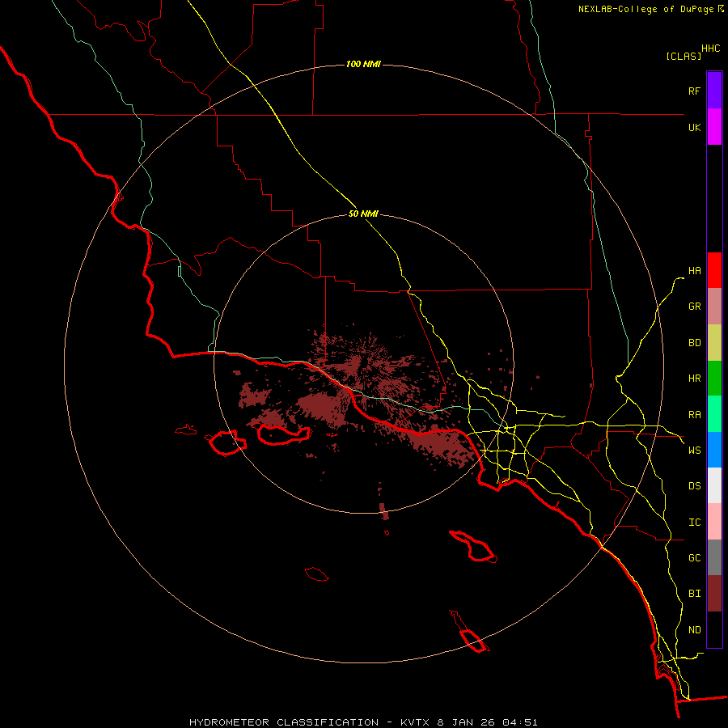The height and width of the screenshot is (728, 728).
Task: Click the UK magenta legend swatch
Action: [714, 127]
